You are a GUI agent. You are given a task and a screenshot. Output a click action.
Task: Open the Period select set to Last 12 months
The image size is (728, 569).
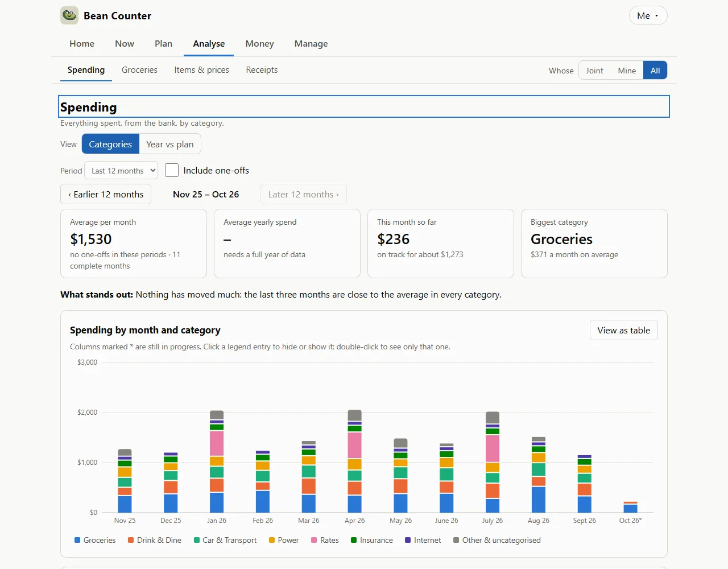coord(121,171)
